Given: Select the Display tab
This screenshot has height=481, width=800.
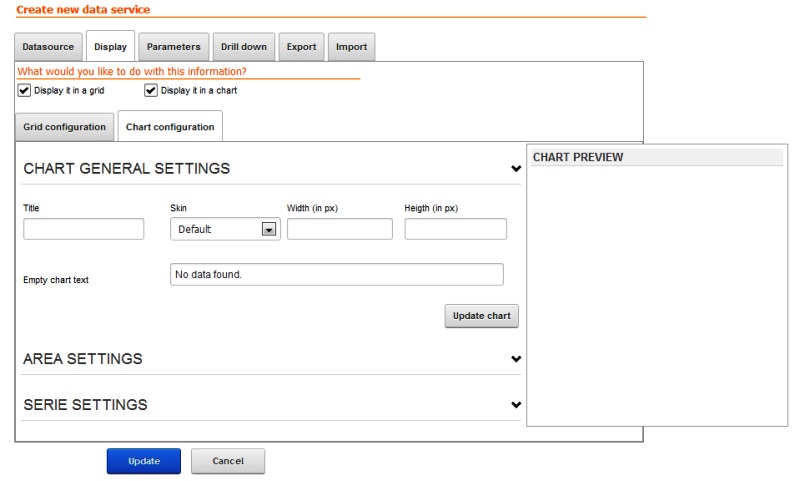Looking at the screenshot, I should pyautogui.click(x=110, y=46).
